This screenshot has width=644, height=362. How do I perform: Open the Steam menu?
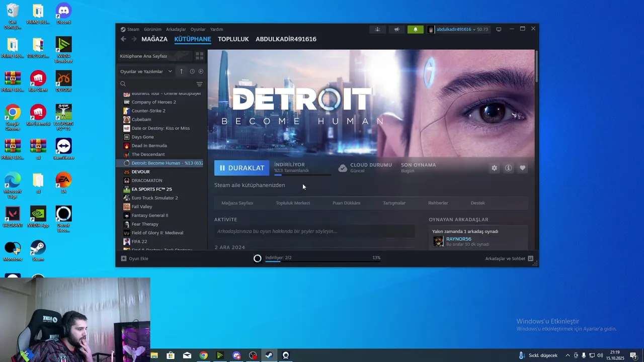(x=130, y=29)
